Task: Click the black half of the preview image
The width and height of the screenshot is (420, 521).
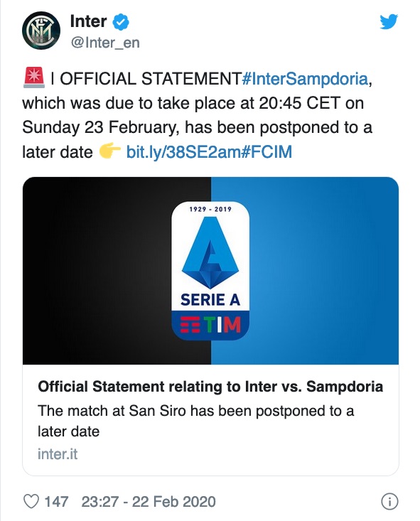Action: [x=117, y=271]
